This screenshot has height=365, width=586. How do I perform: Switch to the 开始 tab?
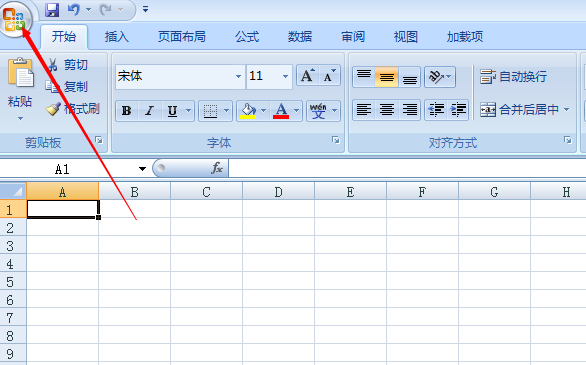click(x=64, y=37)
